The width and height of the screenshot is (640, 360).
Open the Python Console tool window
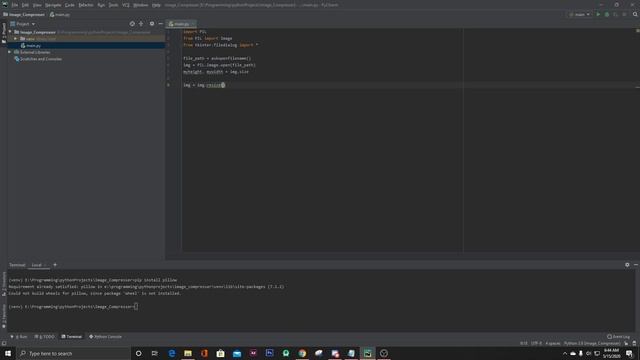(x=105, y=337)
